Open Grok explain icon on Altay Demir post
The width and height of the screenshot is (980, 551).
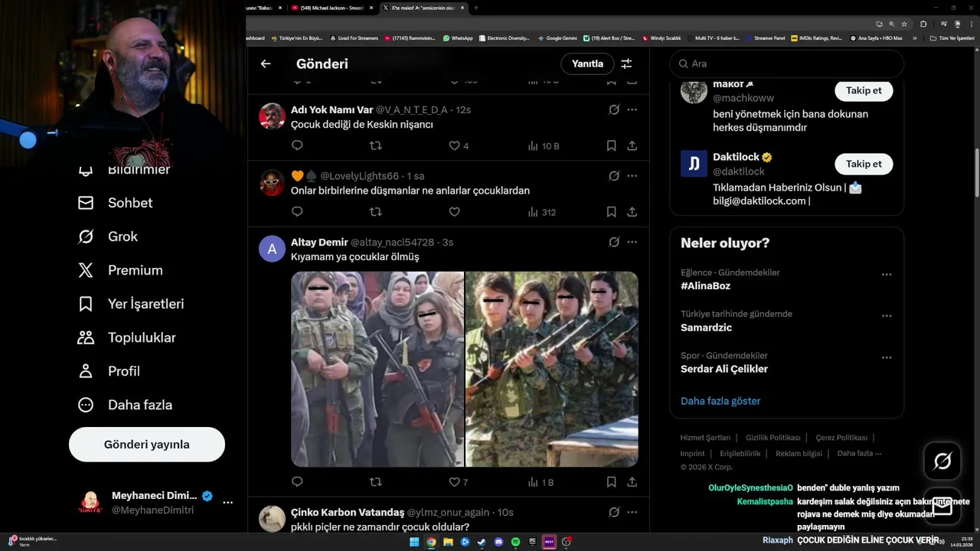(x=614, y=242)
